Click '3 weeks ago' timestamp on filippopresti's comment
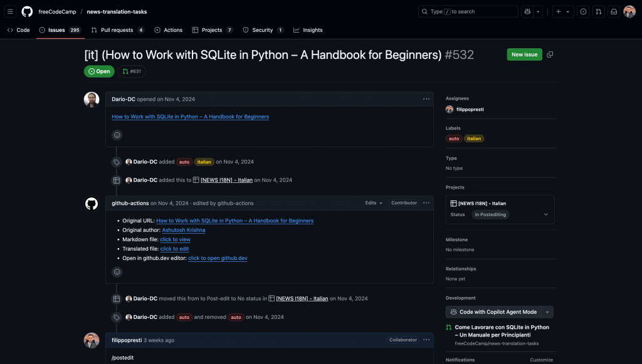This screenshot has width=642, height=364. (159, 340)
